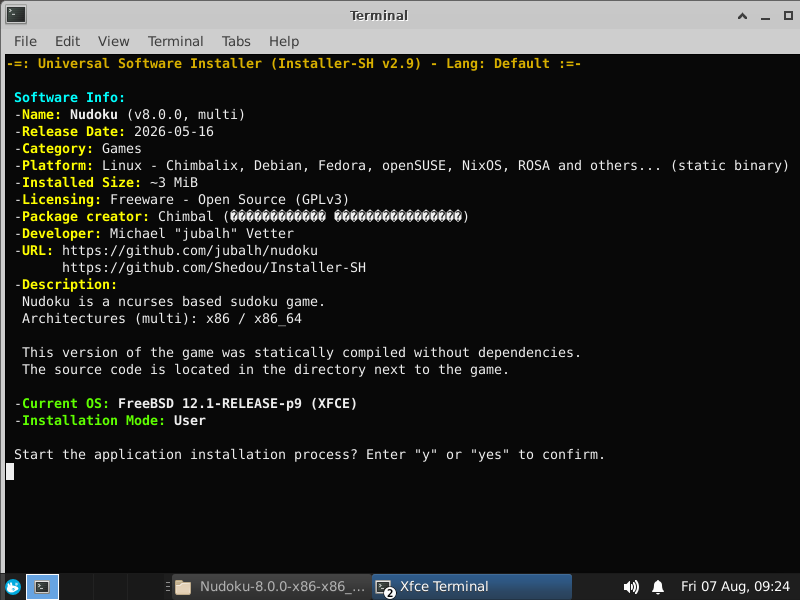Click 'This version of the game' line
This screenshot has height=600, width=800.
[301, 353]
